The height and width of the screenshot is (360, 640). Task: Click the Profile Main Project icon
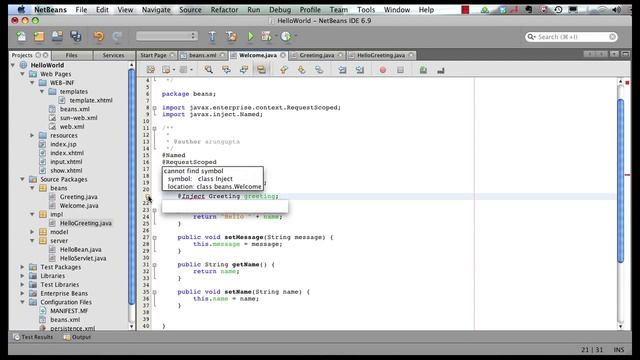(x=286, y=37)
